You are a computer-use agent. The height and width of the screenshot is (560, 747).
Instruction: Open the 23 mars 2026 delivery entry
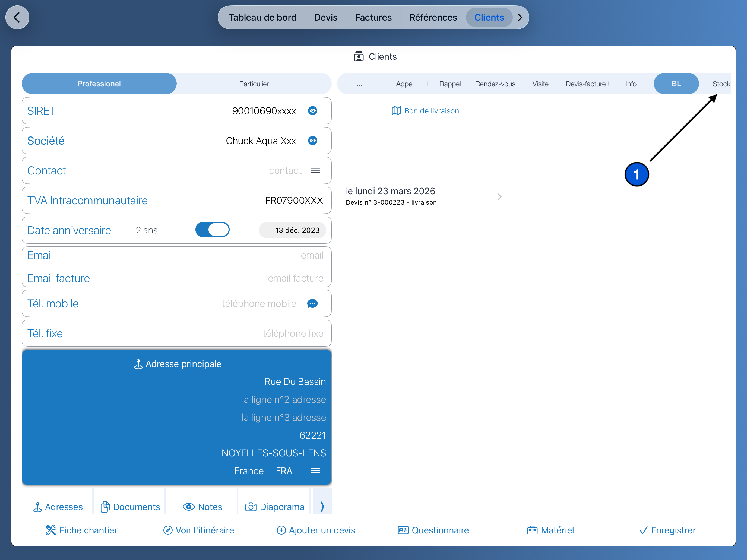(423, 196)
